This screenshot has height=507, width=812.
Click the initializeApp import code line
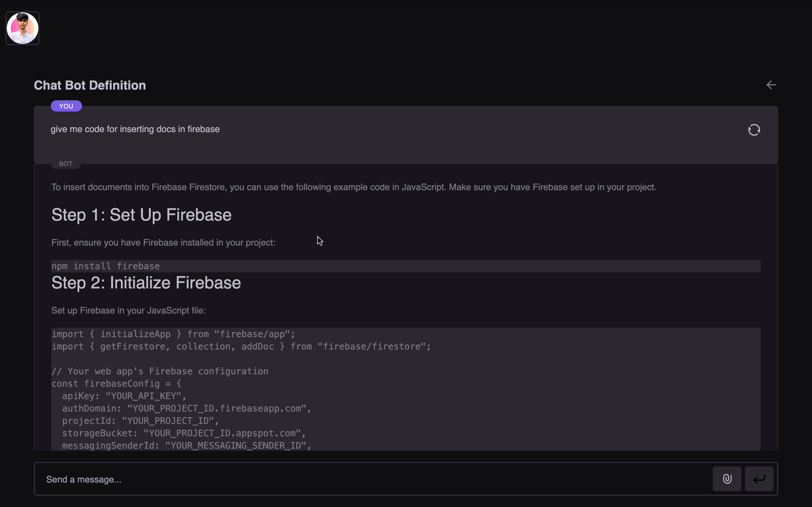pyautogui.click(x=173, y=334)
